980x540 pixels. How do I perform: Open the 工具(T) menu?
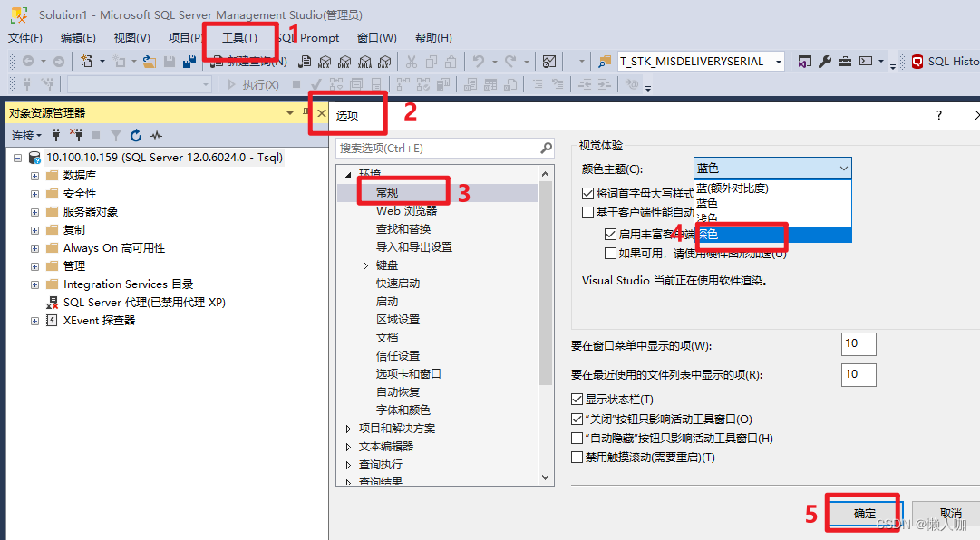(x=240, y=37)
